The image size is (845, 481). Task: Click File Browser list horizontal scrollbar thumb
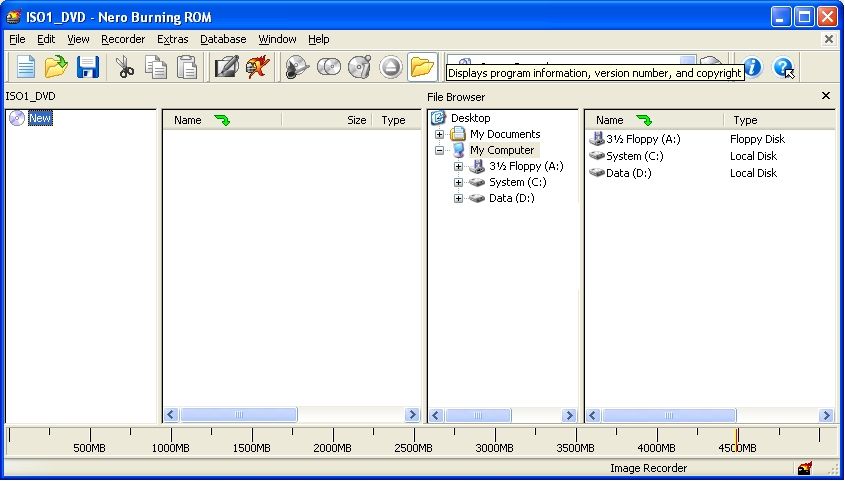pos(669,415)
